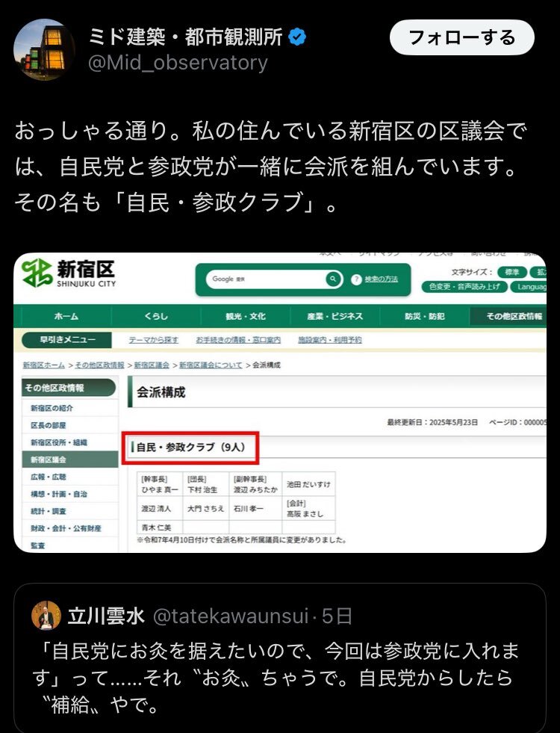Open the 検索の方法 link
The width and height of the screenshot is (560, 733).
click(x=381, y=279)
